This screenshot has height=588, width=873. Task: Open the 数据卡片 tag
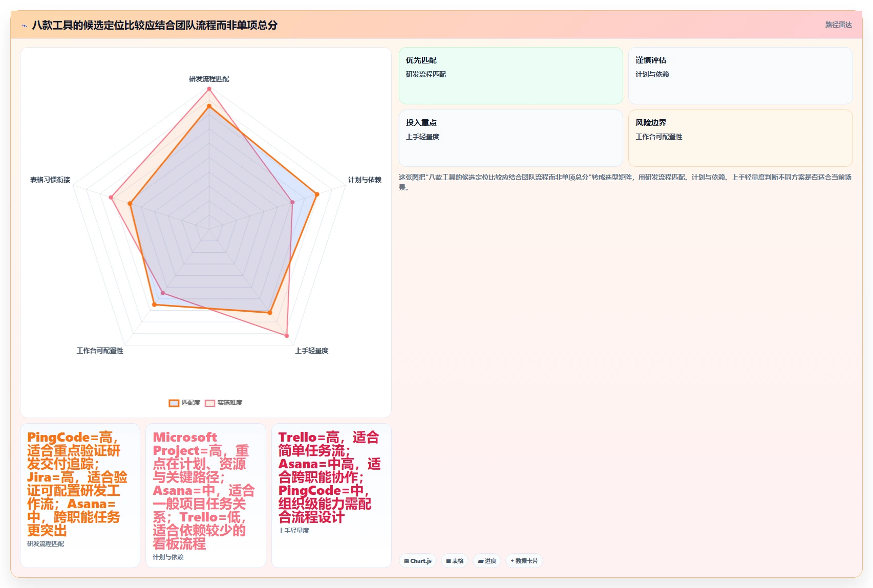point(524,561)
